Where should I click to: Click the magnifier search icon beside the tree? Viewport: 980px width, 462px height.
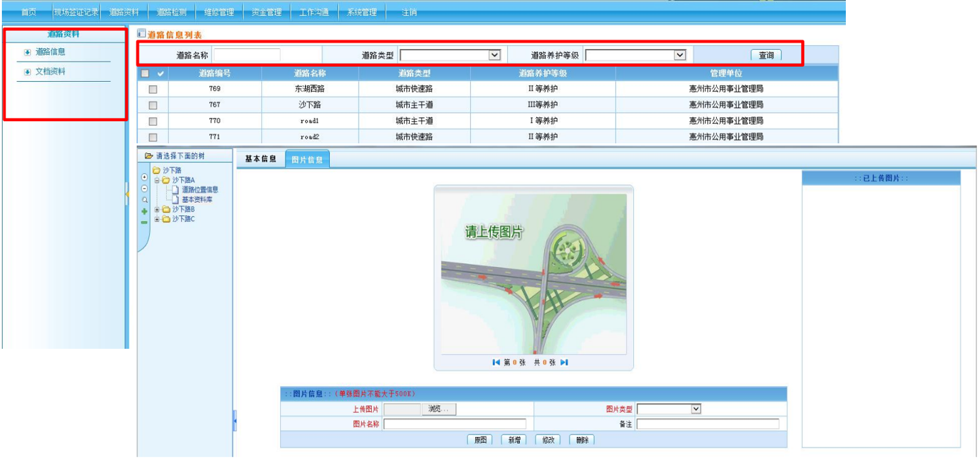tap(145, 200)
